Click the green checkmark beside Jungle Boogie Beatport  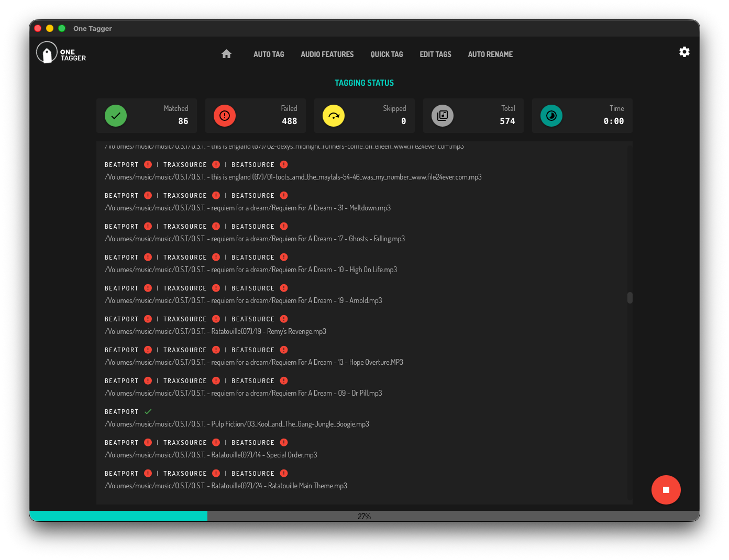coord(148,411)
